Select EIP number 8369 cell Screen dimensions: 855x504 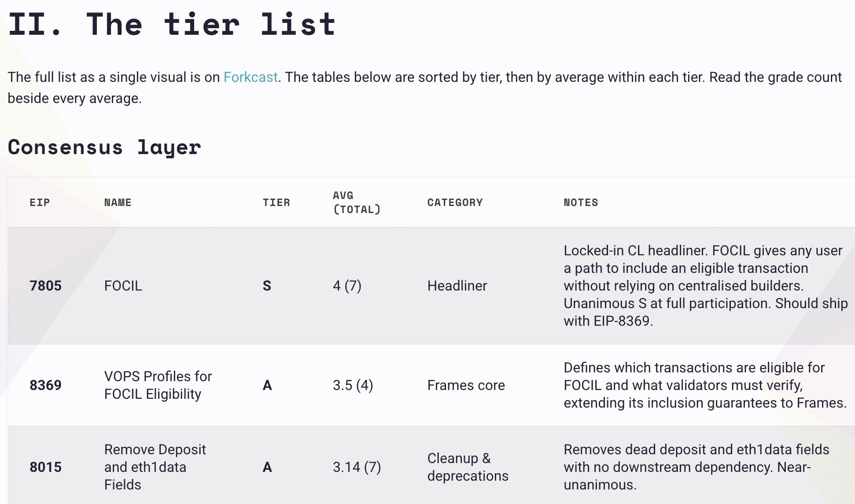pyautogui.click(x=45, y=385)
